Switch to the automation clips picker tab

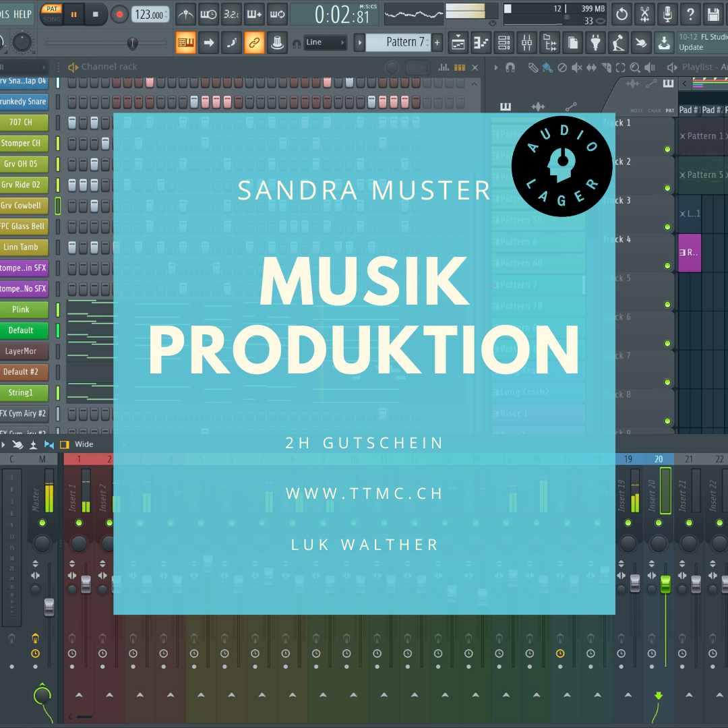[x=572, y=107]
